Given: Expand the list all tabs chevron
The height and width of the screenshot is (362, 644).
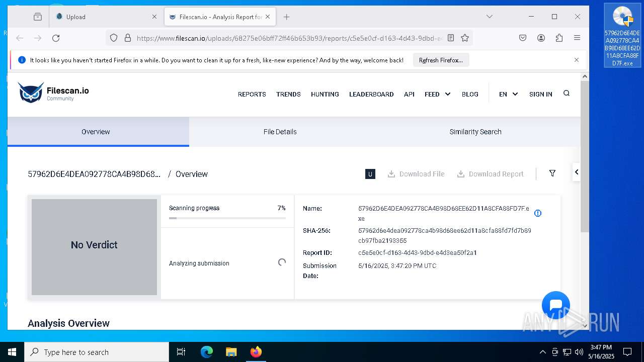Looking at the screenshot, I should pyautogui.click(x=489, y=17).
